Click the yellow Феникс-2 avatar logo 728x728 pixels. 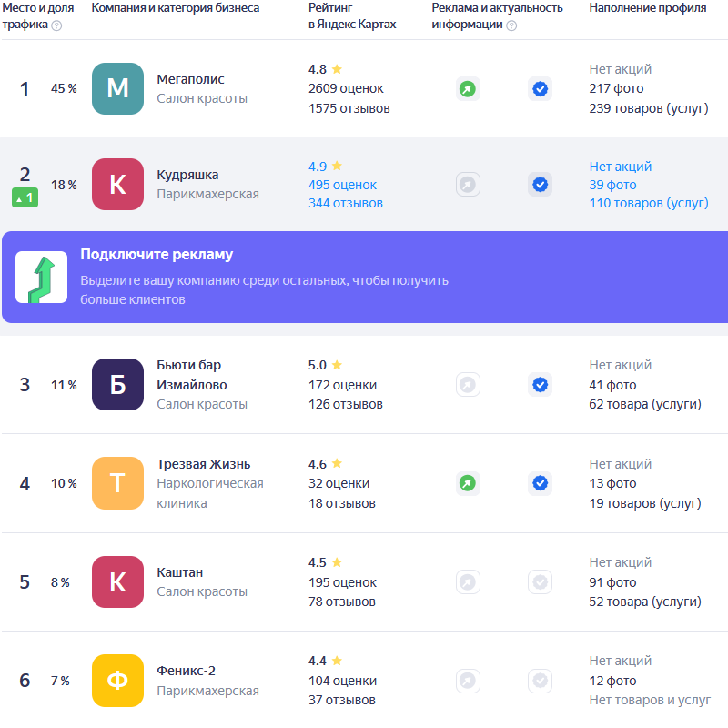117,681
